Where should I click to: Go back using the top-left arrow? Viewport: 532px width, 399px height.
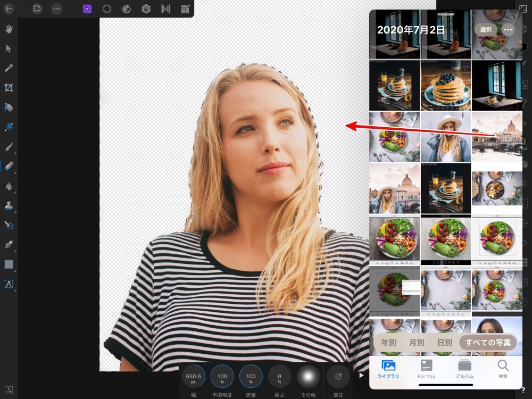point(9,9)
